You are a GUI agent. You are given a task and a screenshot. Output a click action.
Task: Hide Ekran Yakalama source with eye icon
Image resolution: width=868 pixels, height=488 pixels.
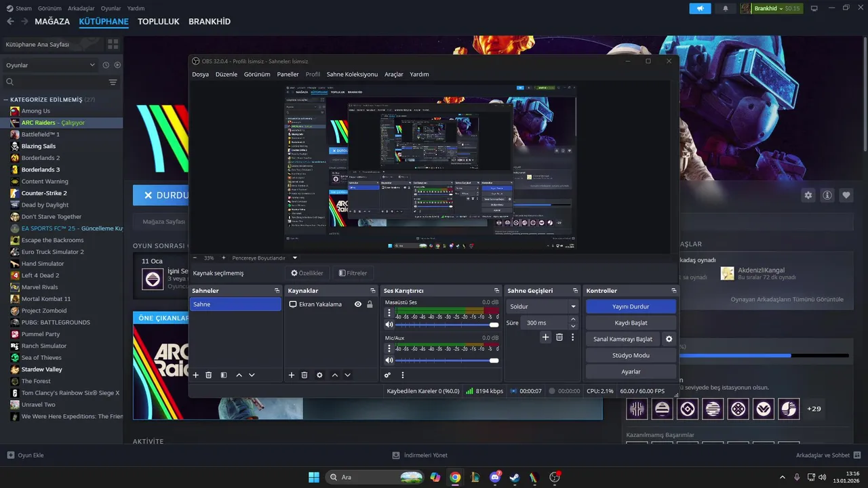pyautogui.click(x=358, y=304)
